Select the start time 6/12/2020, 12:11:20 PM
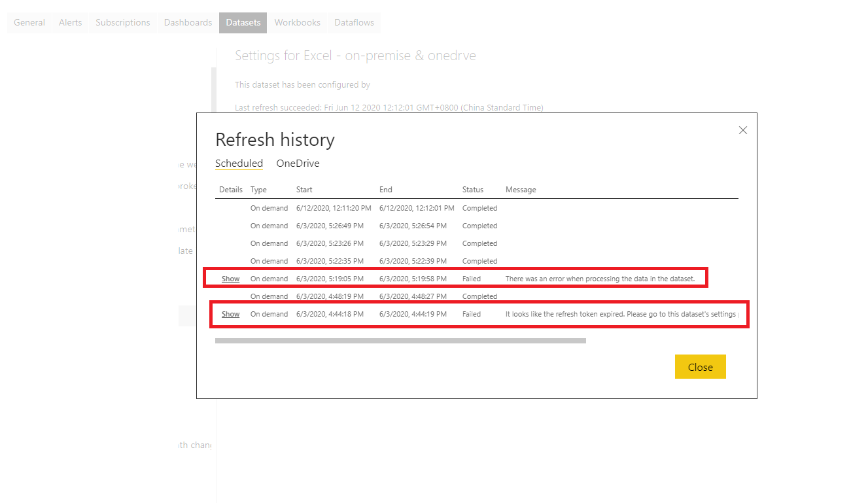Screen dimensions: 868x503 point(334,208)
